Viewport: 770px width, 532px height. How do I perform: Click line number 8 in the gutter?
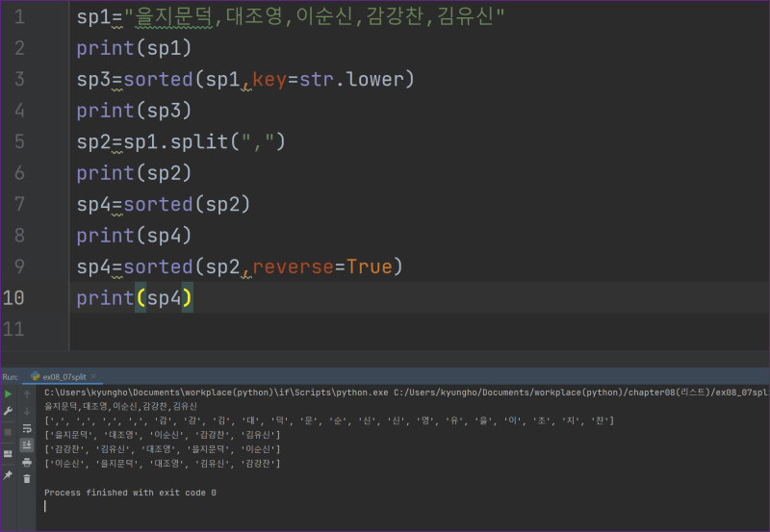tap(19, 236)
